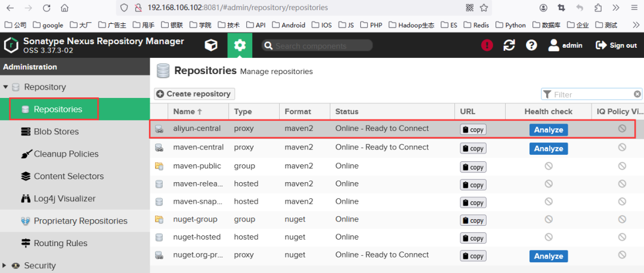
Task: Click the browser QR code icon
Action: pyautogui.click(x=470, y=7)
